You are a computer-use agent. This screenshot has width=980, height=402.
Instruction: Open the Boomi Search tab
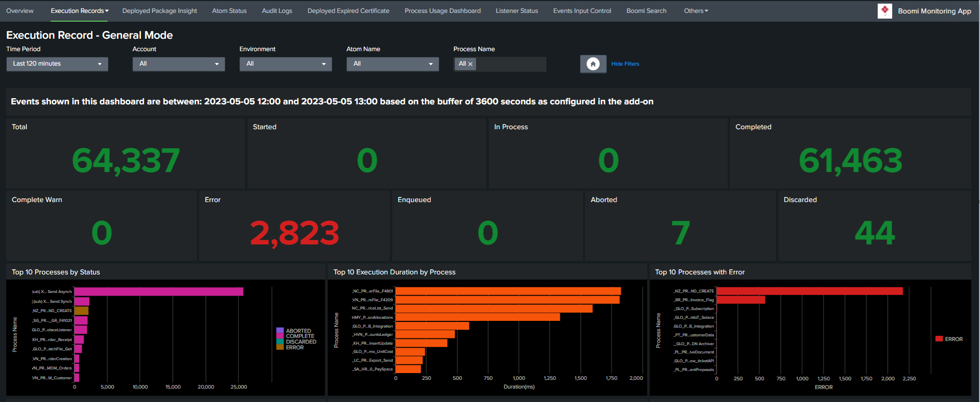click(x=646, y=11)
